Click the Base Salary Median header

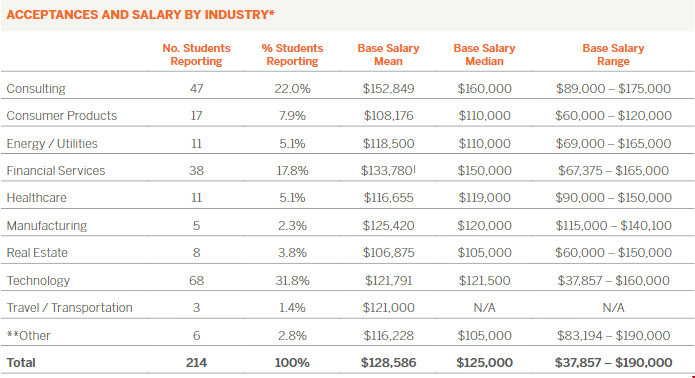484,55
